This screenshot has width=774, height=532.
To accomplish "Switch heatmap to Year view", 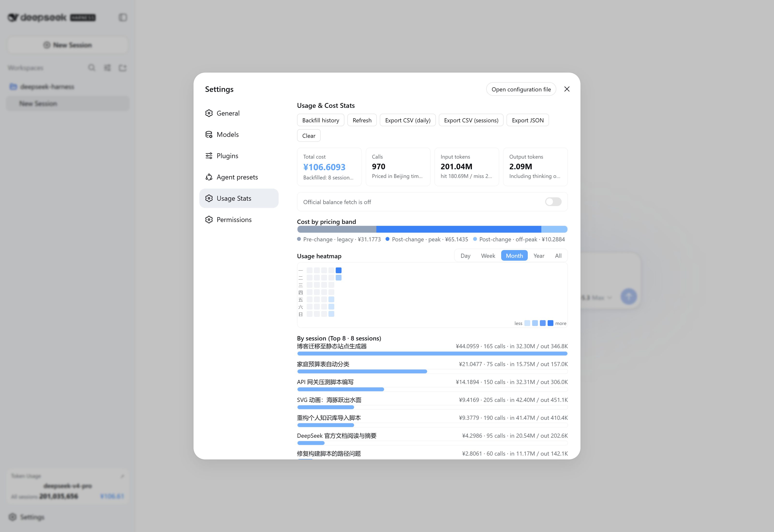I will pos(539,256).
